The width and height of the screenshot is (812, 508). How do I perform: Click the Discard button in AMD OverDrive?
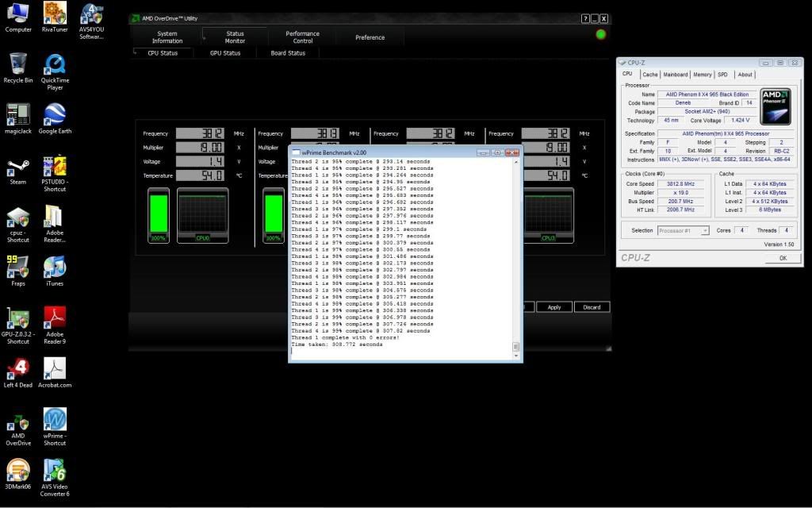(x=592, y=307)
